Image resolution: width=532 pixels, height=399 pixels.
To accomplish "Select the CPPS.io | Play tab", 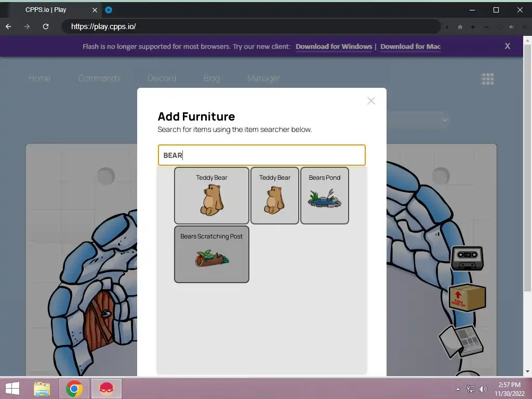I will (x=54, y=10).
